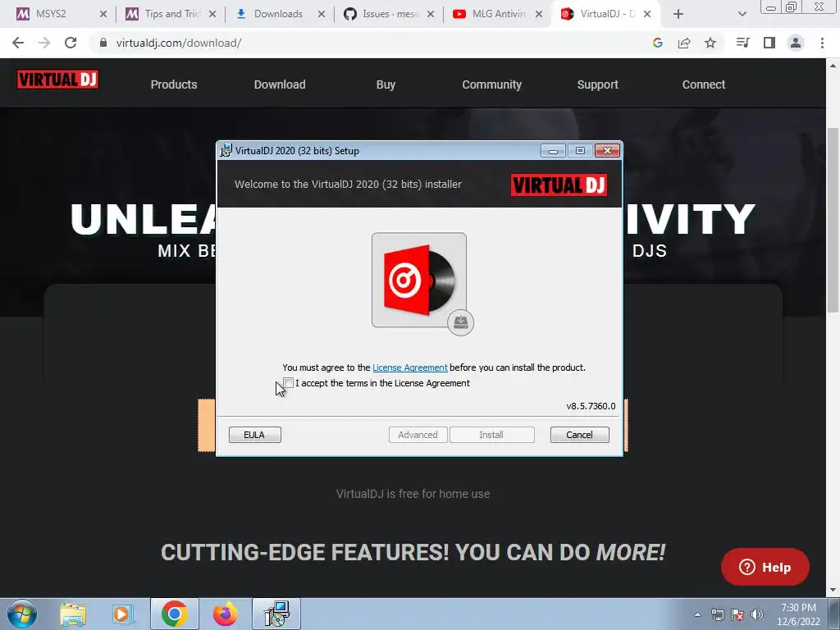Image resolution: width=840 pixels, height=630 pixels.
Task: Open the Buy menu item
Action: pyautogui.click(x=386, y=84)
